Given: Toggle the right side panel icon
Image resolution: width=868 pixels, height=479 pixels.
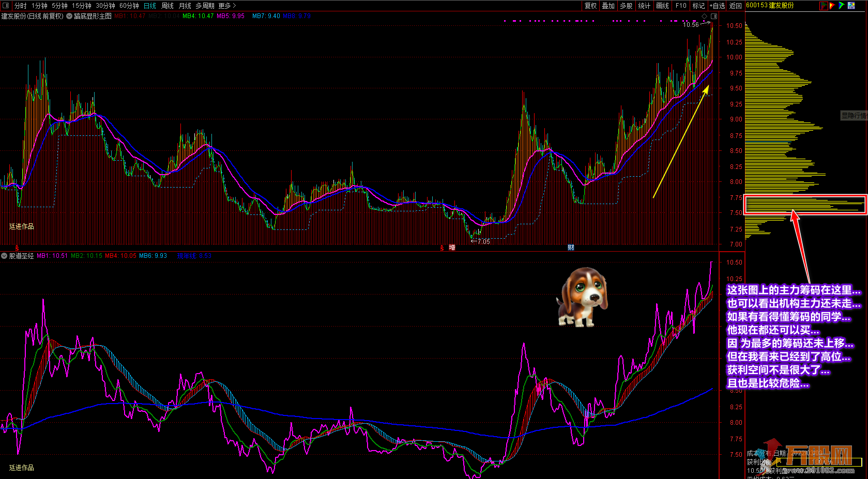Looking at the screenshot, I should pyautogui.click(x=714, y=17).
